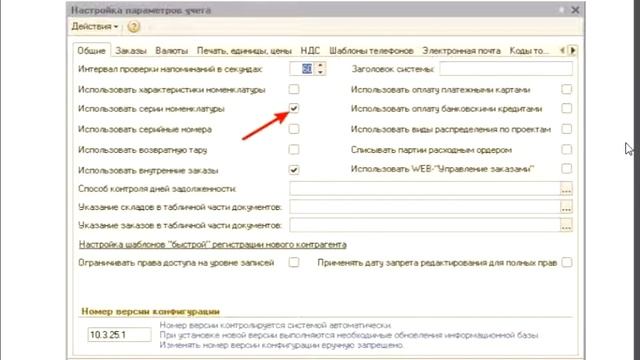Viewport: 640px width, 360px height.
Task: Enable оплату платежными картами checkbox
Action: point(567,89)
